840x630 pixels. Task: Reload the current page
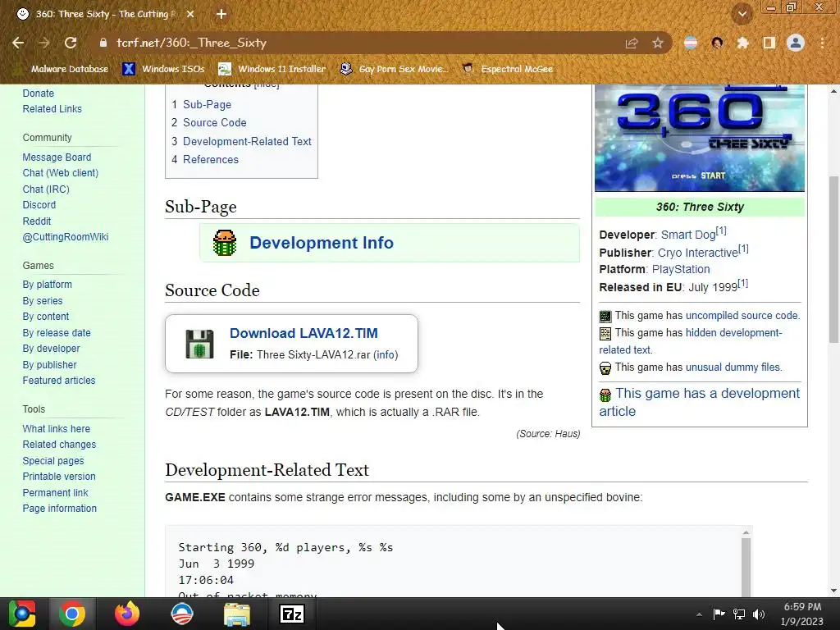[x=71, y=43]
